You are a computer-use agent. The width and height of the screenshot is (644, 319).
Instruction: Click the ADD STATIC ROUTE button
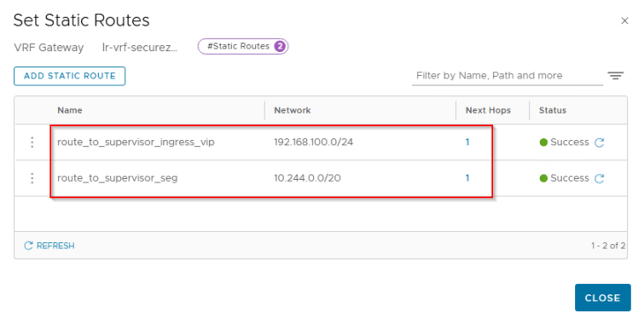coord(70,76)
